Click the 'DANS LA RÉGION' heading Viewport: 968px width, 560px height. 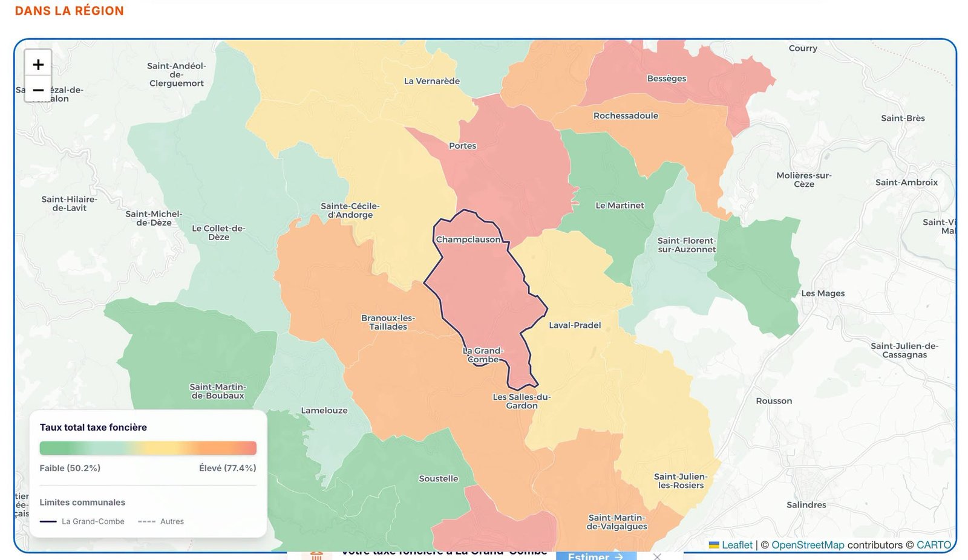pyautogui.click(x=69, y=11)
